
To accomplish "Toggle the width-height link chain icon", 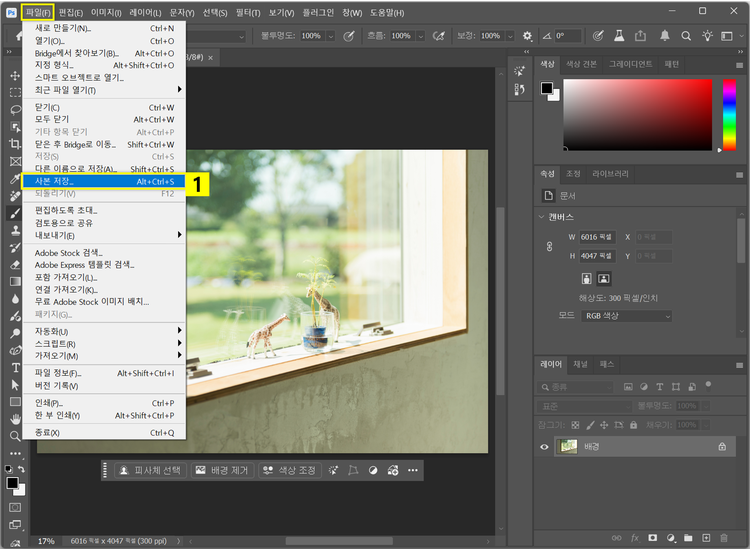I will (549, 246).
